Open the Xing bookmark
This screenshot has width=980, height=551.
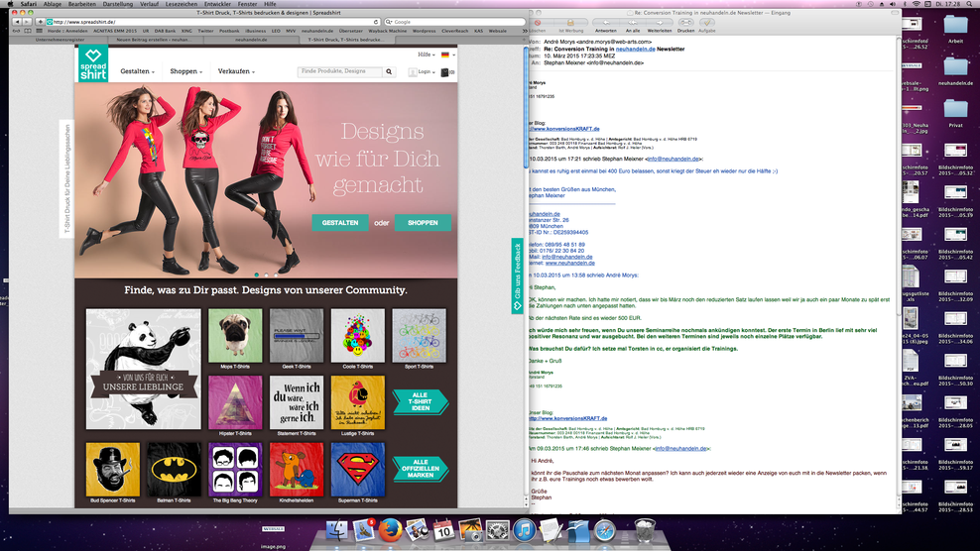[186, 31]
